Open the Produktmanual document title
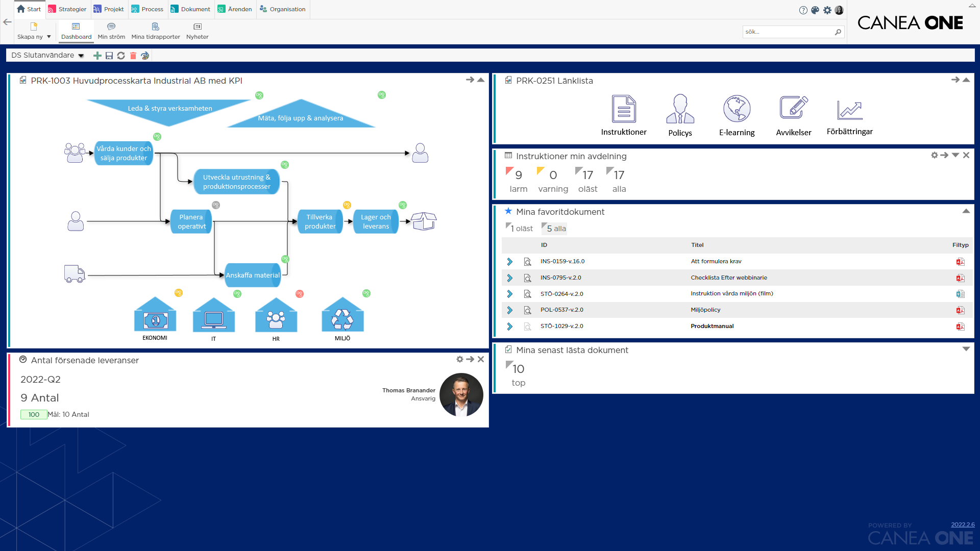The height and width of the screenshot is (551, 980). click(x=712, y=326)
